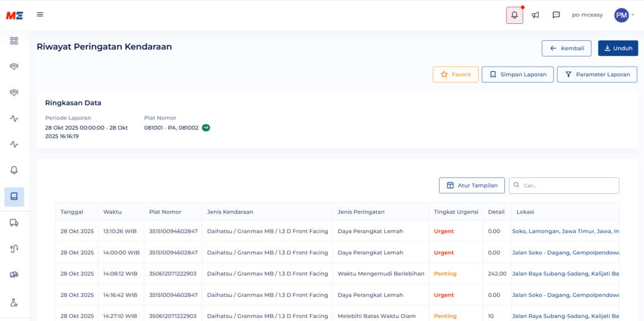Click the route path icon in sidebar
Viewport: 644px width, 321px height.
pyautogui.click(x=14, y=249)
